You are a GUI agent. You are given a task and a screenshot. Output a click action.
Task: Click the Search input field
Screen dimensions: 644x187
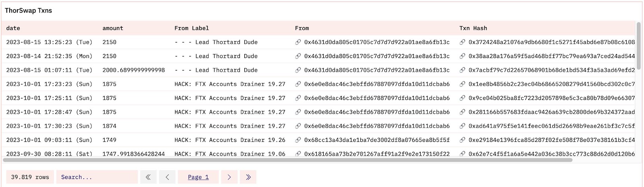97,177
